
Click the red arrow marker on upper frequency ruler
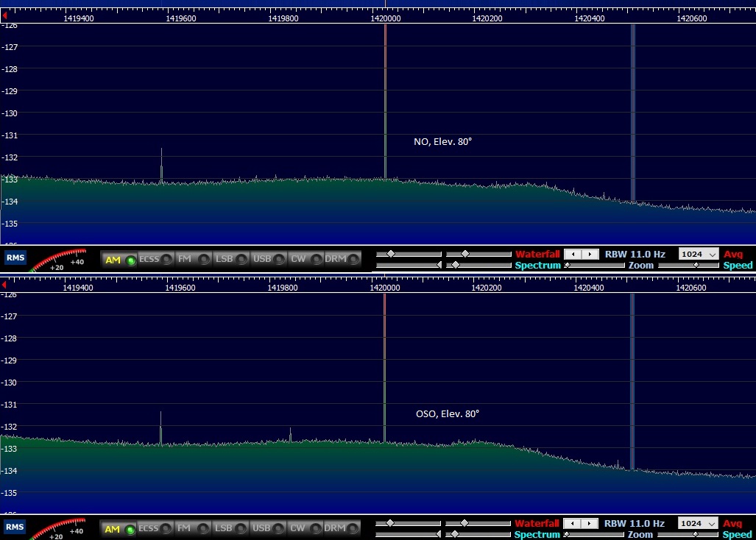click(5, 16)
